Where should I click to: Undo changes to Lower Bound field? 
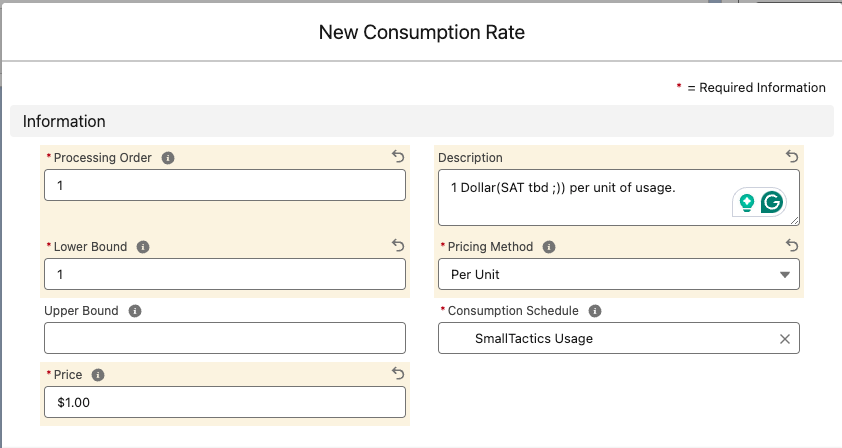(398, 246)
